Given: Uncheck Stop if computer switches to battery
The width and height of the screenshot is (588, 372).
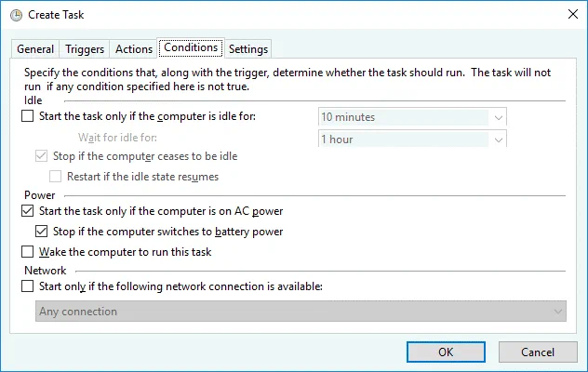Looking at the screenshot, I should (x=41, y=232).
